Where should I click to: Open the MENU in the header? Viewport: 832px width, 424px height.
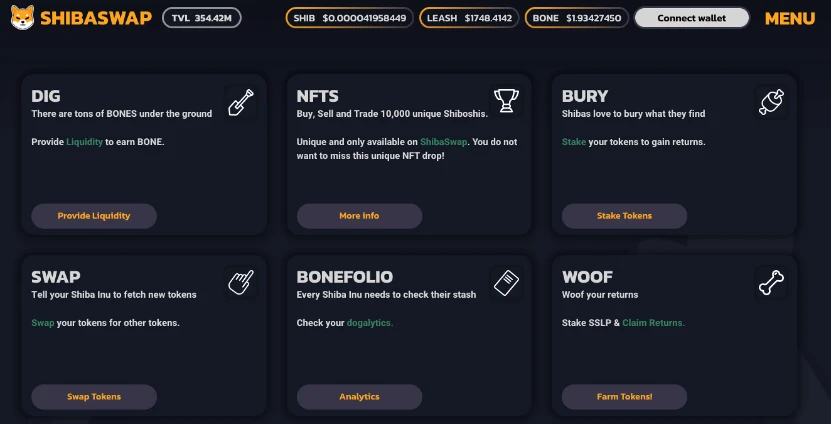point(790,19)
